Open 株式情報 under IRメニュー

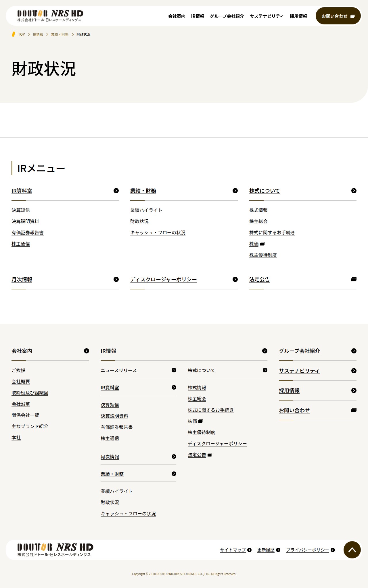(x=258, y=210)
